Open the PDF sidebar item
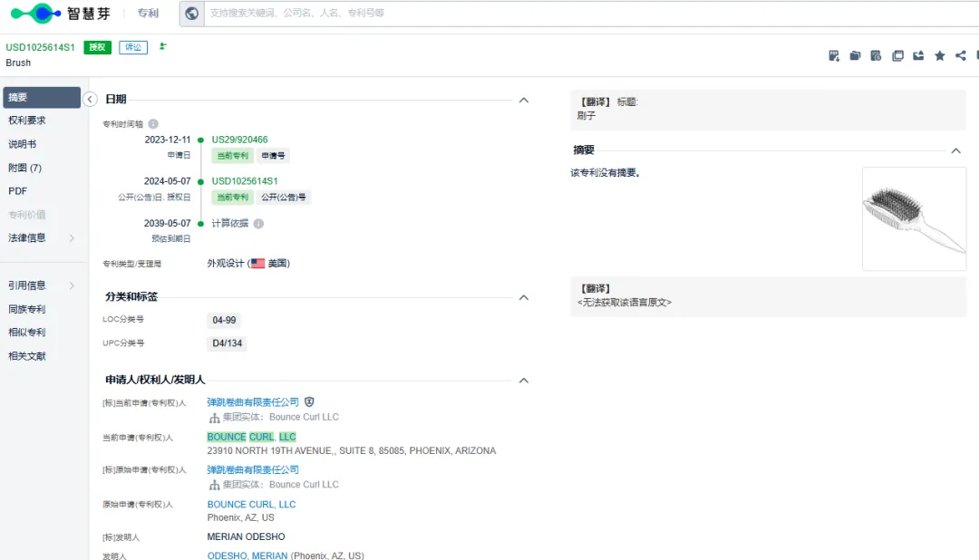979x560 pixels. click(17, 191)
